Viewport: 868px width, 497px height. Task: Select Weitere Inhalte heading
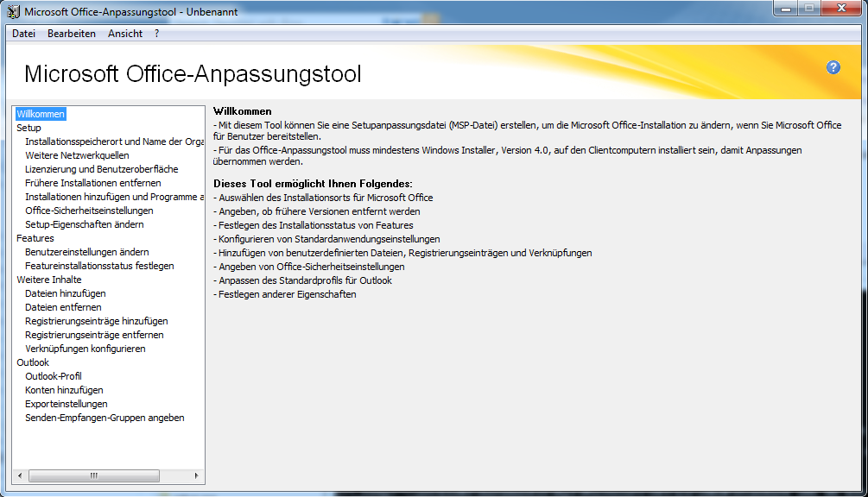click(x=48, y=280)
